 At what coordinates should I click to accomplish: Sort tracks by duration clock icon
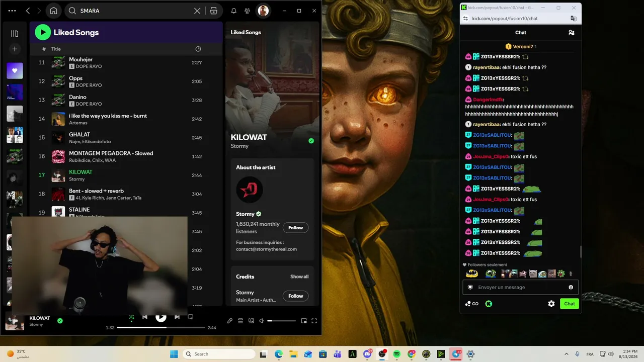(198, 49)
